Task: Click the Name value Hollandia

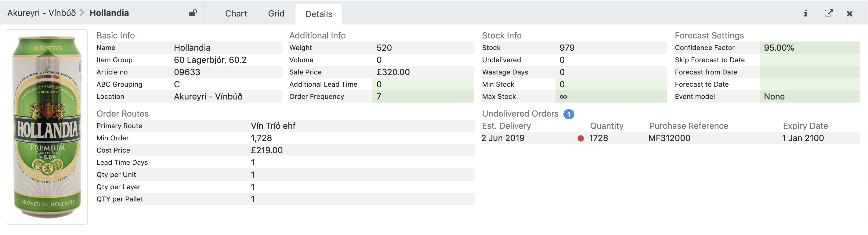Action: 192,48
